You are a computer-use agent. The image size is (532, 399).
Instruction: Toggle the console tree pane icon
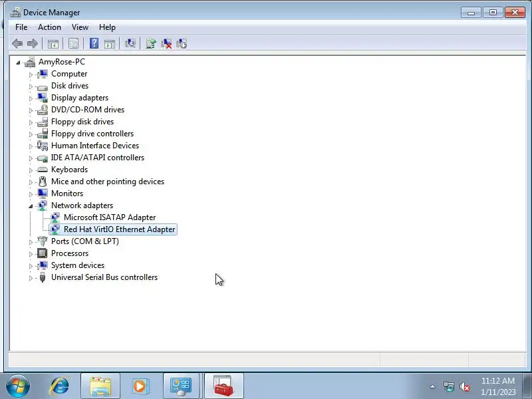[53, 43]
